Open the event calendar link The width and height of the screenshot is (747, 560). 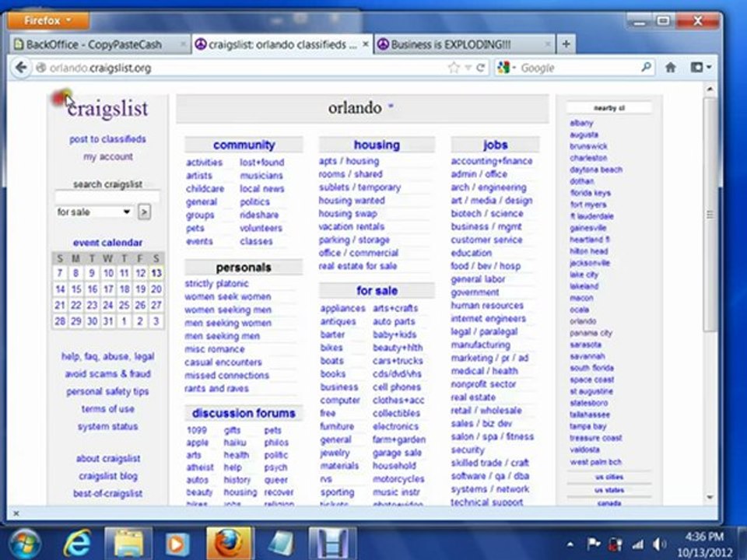click(107, 243)
